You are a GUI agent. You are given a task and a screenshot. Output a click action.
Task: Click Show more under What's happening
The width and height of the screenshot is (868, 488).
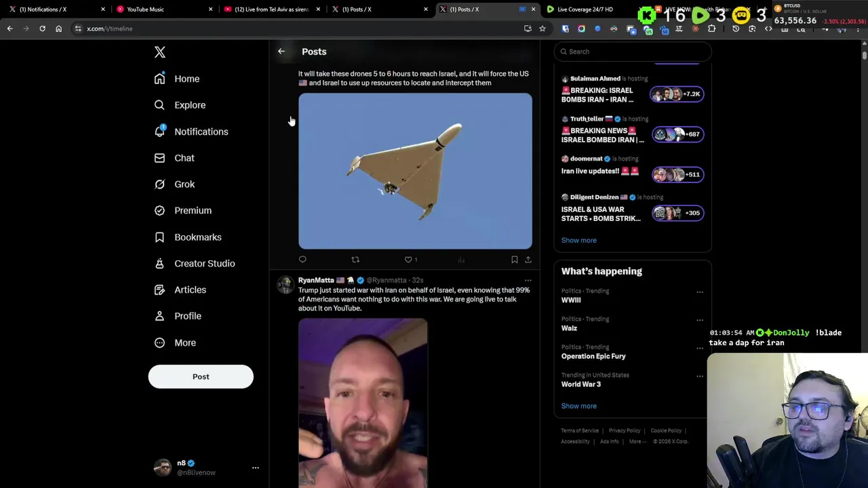coord(578,406)
